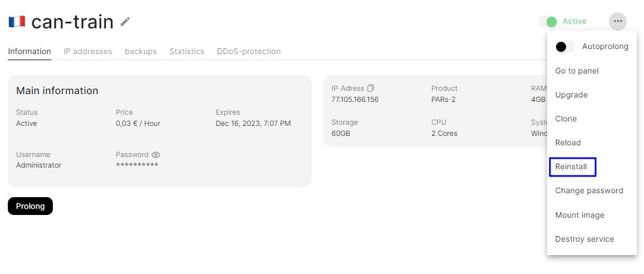Open Change password menu item

[x=589, y=190]
